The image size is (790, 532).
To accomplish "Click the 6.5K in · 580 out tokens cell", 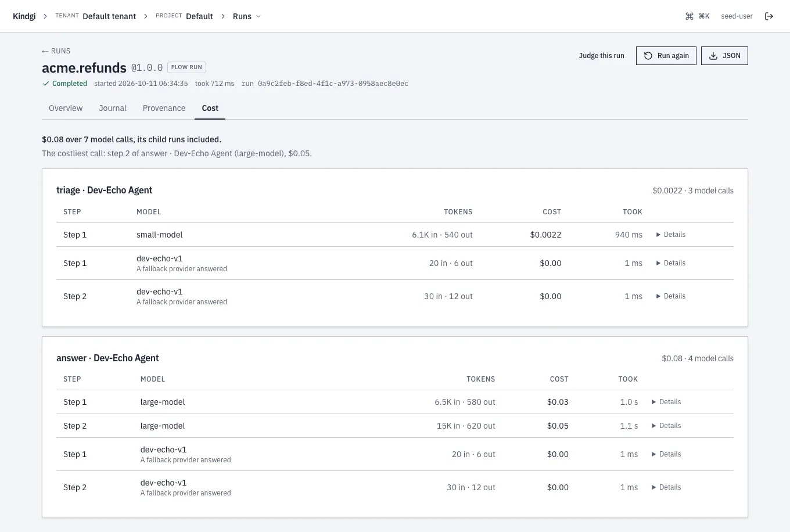I will (465, 402).
